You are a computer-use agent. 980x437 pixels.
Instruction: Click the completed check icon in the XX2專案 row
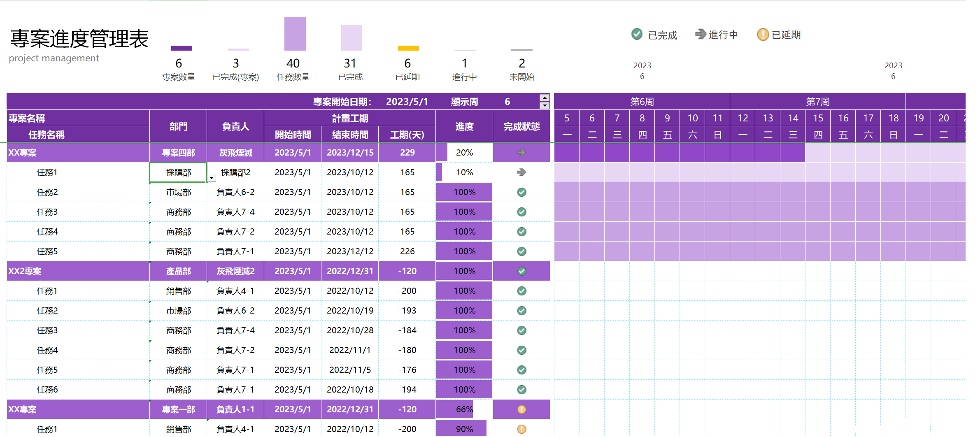pos(521,271)
